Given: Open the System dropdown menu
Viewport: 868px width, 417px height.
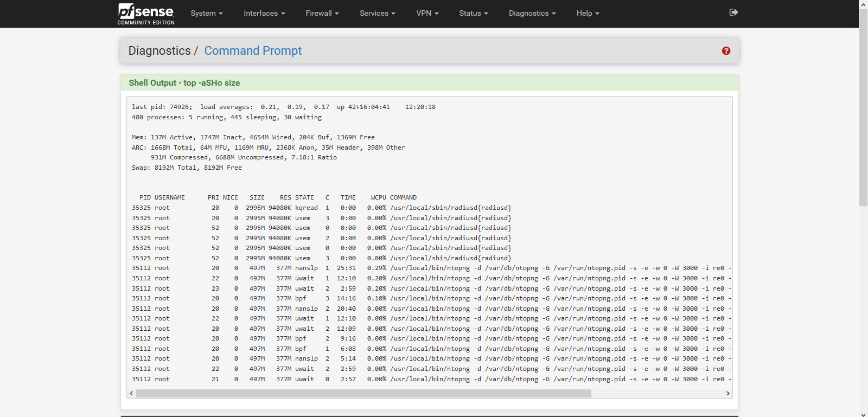Looking at the screenshot, I should click(x=206, y=14).
